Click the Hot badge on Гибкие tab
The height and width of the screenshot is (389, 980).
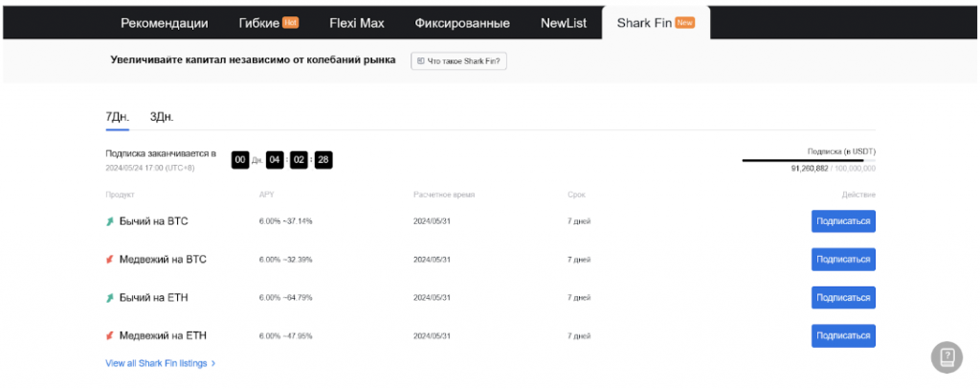point(291,23)
